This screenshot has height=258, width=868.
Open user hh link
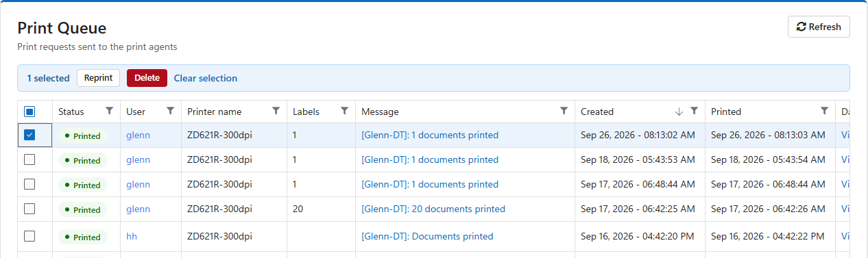tap(132, 236)
